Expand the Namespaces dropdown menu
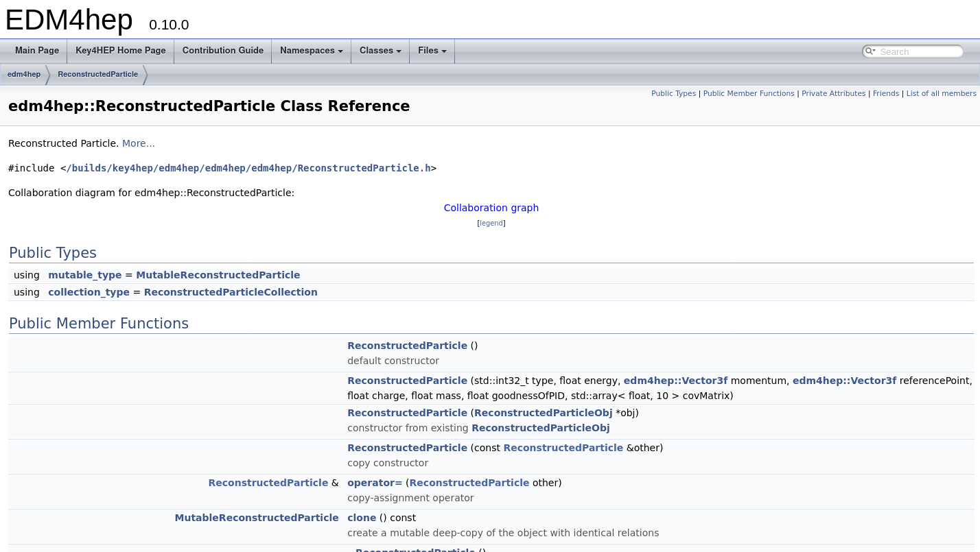The width and height of the screenshot is (980, 552). tap(311, 51)
